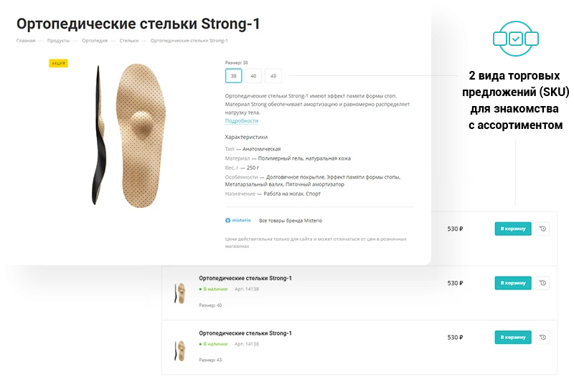The height and width of the screenshot is (392, 574).
Task: Select size 43 option
Action: 273,76
